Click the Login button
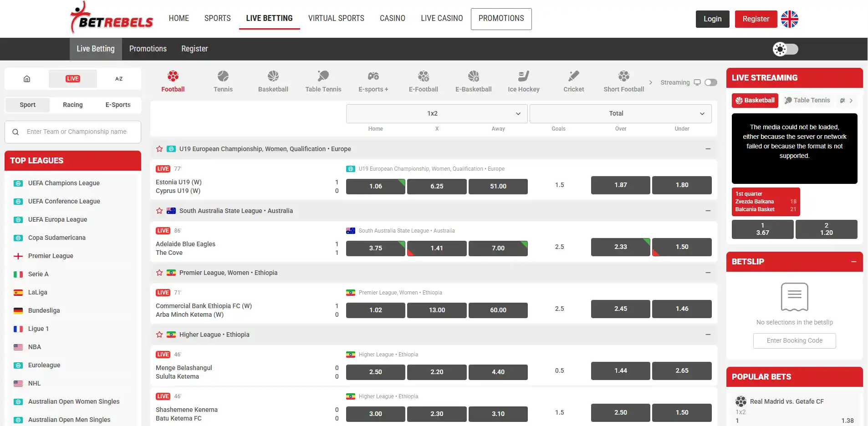Viewport: 868px width, 426px height. [x=713, y=19]
